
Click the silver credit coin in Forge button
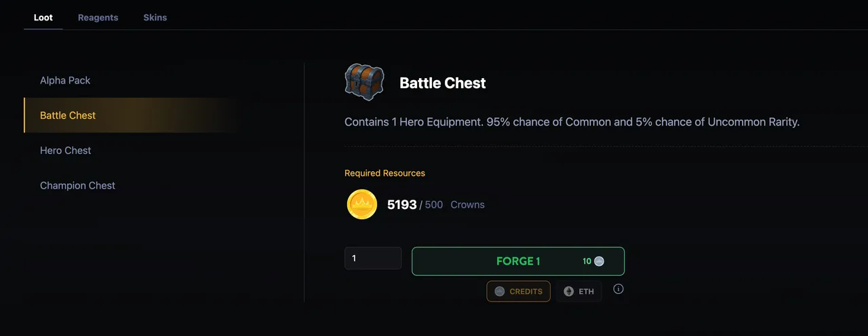599,261
